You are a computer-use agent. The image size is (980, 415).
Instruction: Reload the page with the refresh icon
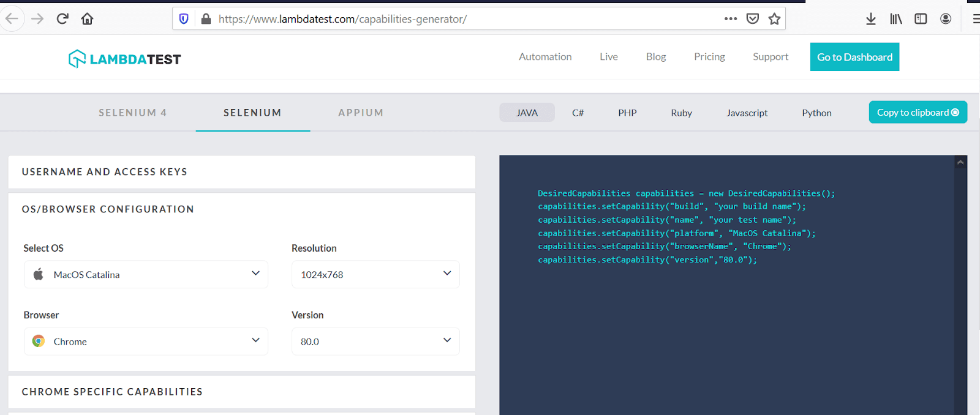(x=62, y=19)
